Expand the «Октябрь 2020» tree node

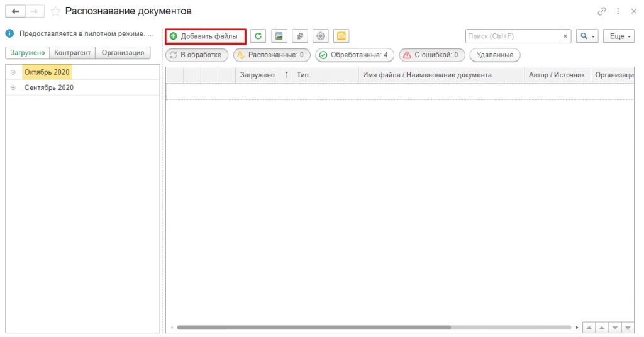coord(13,72)
